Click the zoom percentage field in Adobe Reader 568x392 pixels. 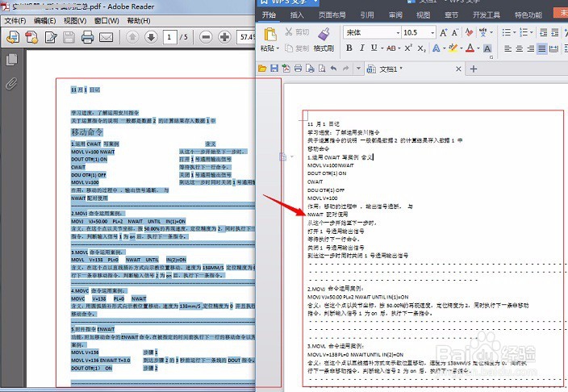point(246,37)
